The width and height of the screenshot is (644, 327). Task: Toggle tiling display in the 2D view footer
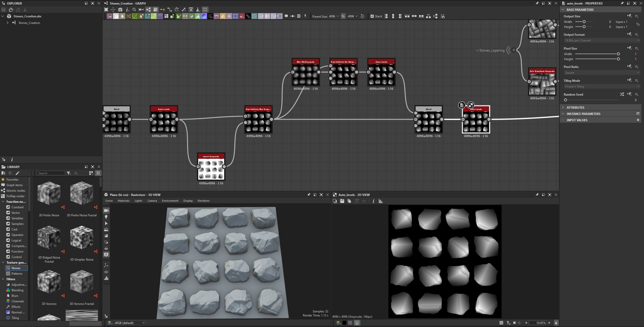pos(501,323)
